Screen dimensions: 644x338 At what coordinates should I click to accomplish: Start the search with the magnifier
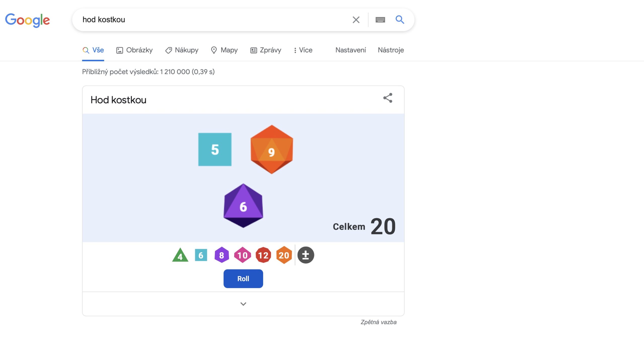pyautogui.click(x=399, y=19)
